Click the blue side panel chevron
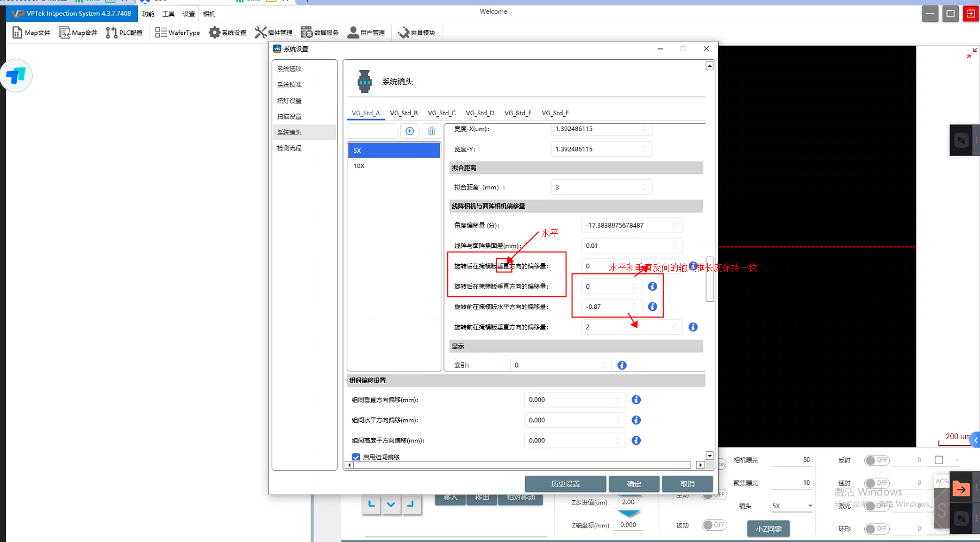 tap(976, 440)
